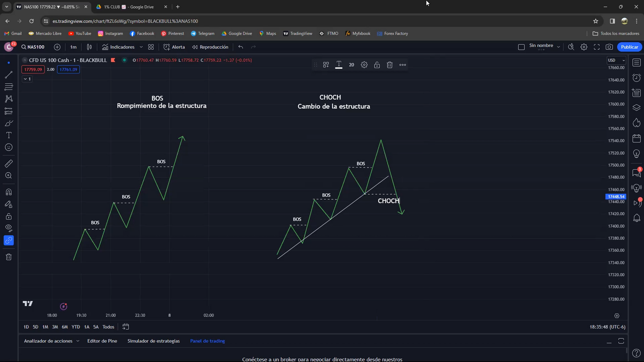Change text color in floating toolbar
Screen dimensions: 644x362
tap(339, 65)
